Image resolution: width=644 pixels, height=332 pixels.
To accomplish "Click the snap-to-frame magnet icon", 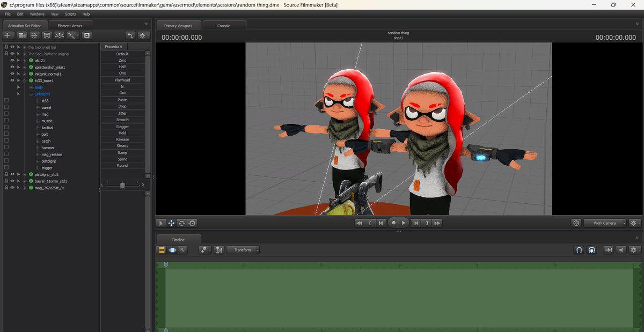I will coord(591,250).
